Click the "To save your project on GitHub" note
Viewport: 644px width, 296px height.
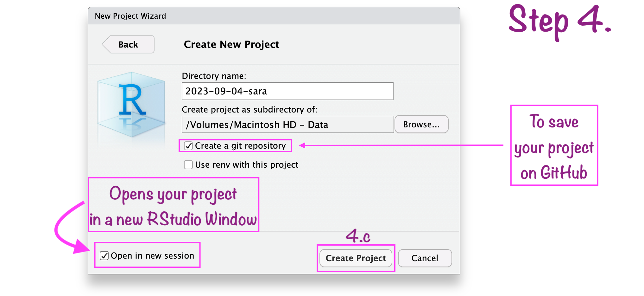(x=554, y=145)
